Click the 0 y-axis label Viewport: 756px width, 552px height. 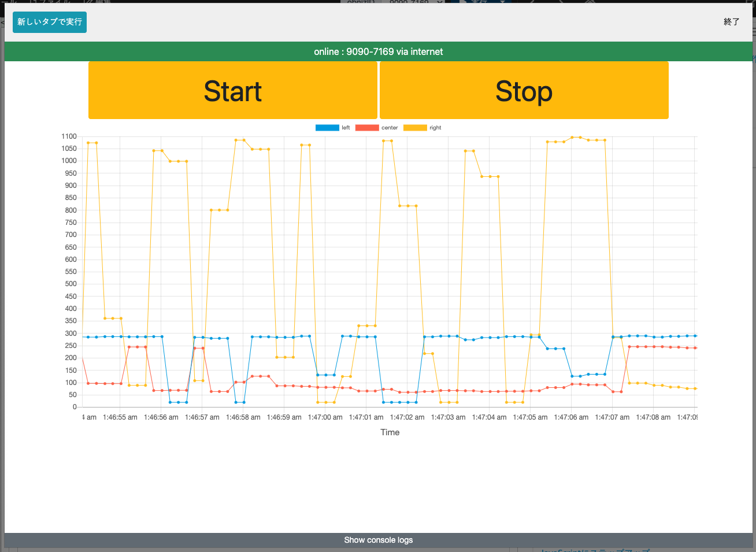pyautogui.click(x=75, y=407)
